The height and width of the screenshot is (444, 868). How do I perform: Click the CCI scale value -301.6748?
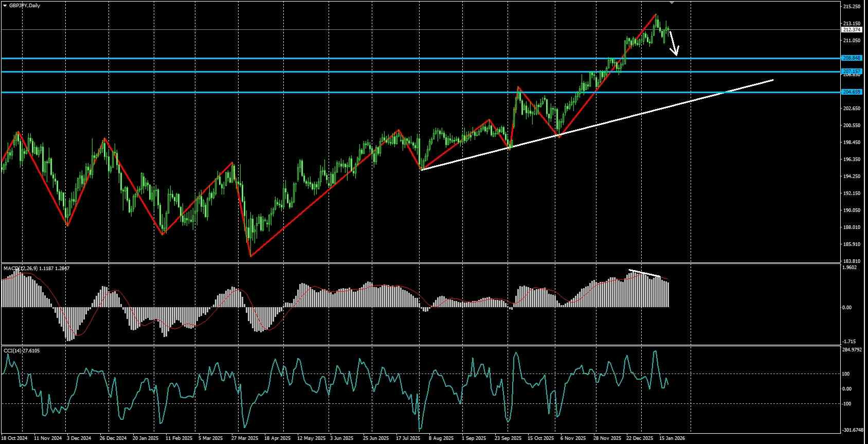[853, 430]
